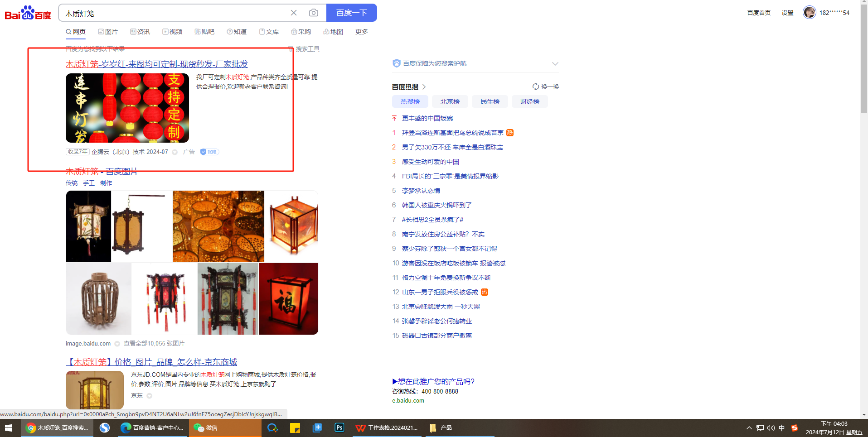
Task: Open the Windows Start menu
Action: point(9,428)
